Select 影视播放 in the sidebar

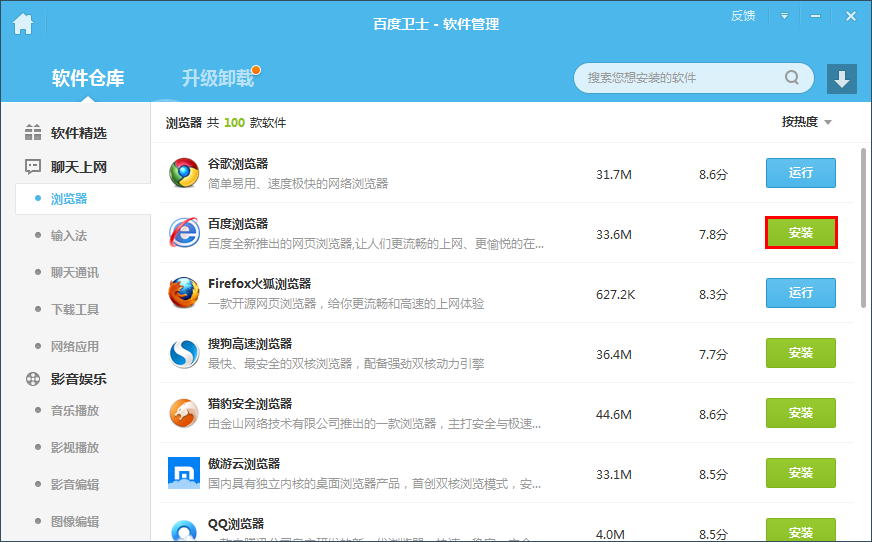click(75, 447)
